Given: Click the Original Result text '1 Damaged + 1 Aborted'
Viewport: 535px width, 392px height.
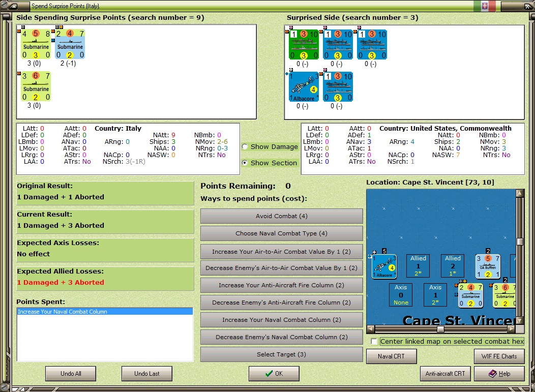Looking at the screenshot, I should tap(61, 197).
